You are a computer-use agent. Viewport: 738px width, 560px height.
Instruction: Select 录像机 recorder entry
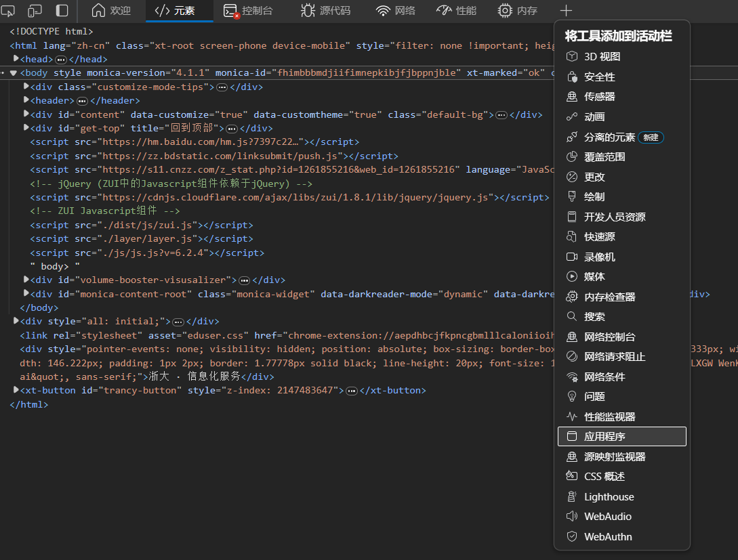point(621,257)
